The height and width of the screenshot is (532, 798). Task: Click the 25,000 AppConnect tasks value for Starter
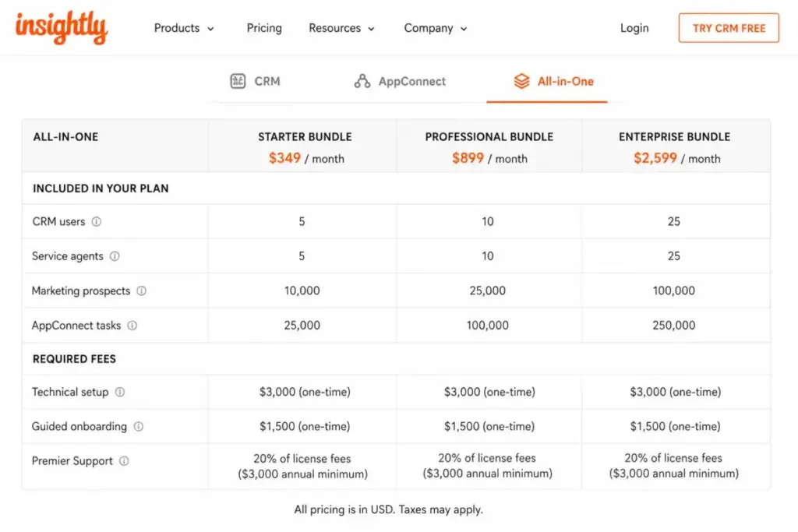point(302,325)
